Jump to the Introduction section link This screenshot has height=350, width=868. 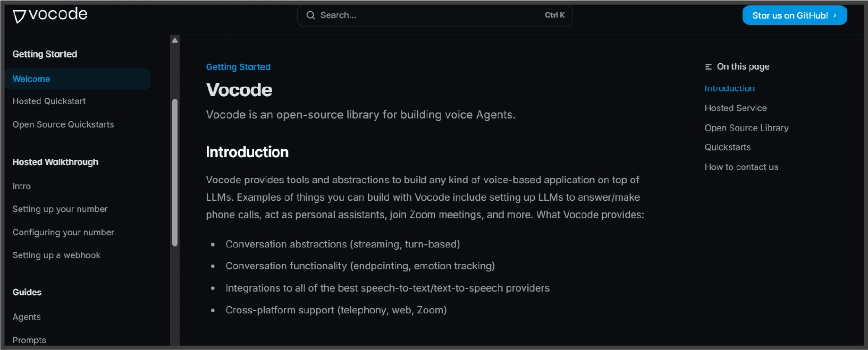[729, 88]
